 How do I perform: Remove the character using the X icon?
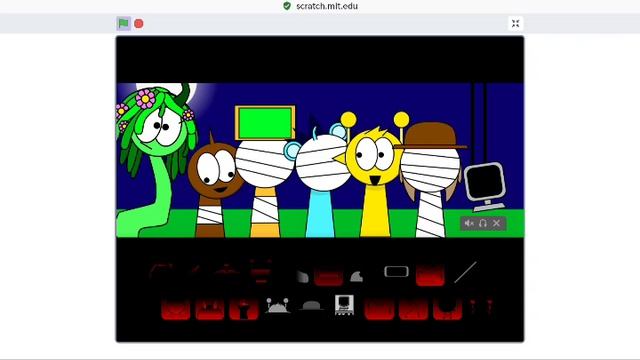[x=496, y=223]
